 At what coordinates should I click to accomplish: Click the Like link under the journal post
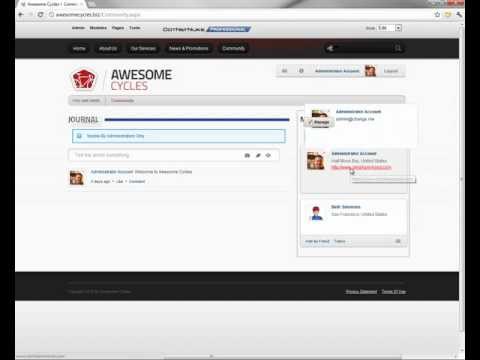[120, 181]
